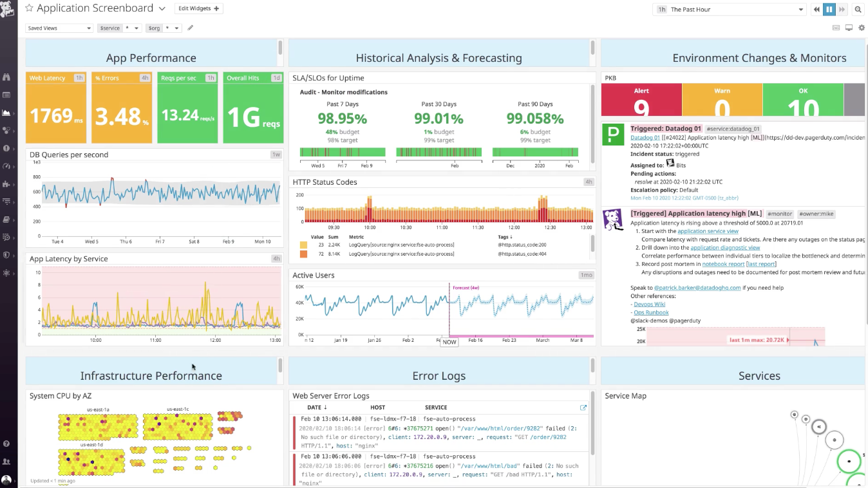868x488 pixels.
Task: Open the events list icon in sidebar
Action: click(x=6, y=95)
